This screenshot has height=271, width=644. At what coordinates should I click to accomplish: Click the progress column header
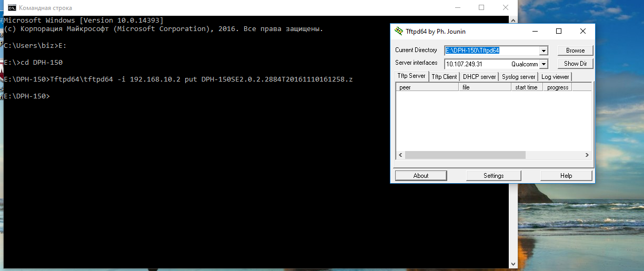(557, 87)
